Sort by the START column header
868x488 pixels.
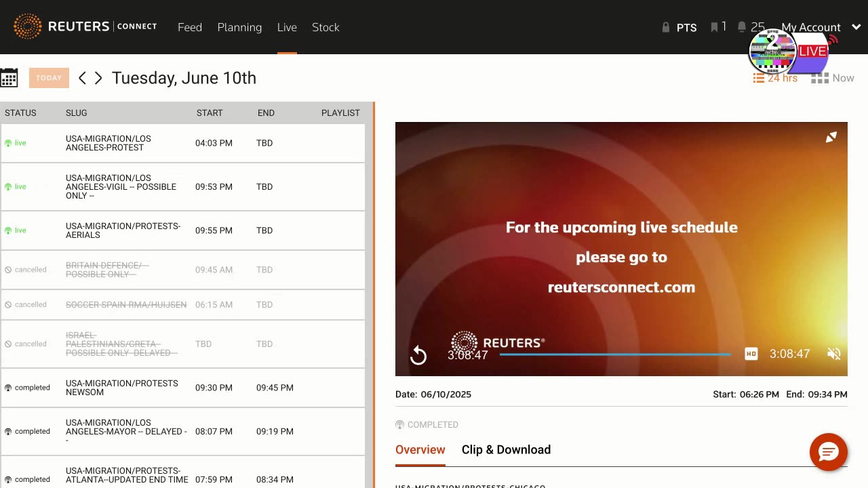pos(210,113)
